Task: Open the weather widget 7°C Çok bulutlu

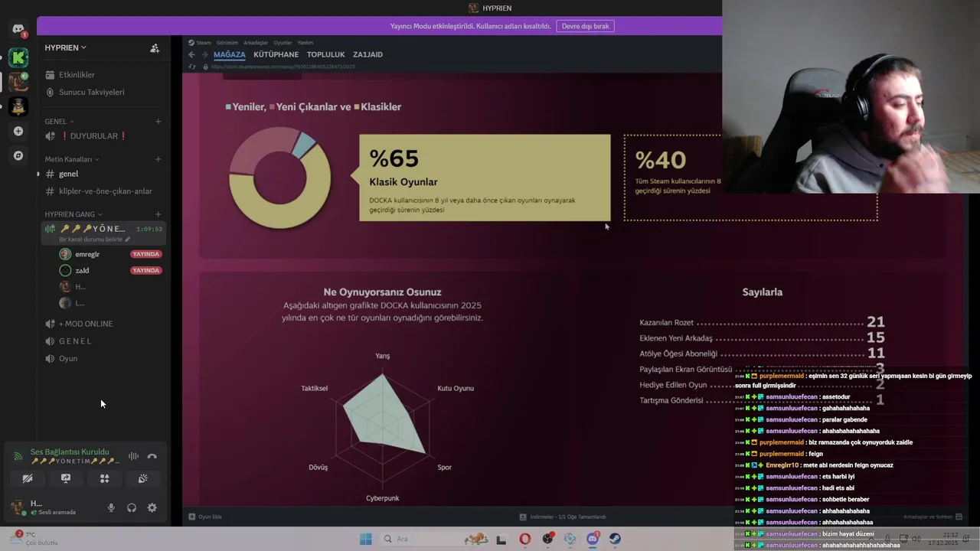Action: pos(34,539)
